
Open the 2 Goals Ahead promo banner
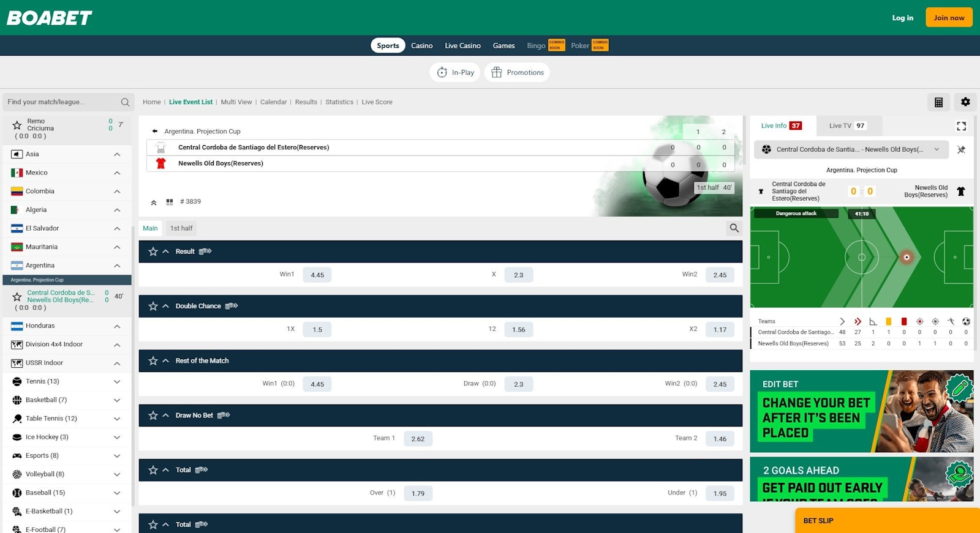point(862,479)
